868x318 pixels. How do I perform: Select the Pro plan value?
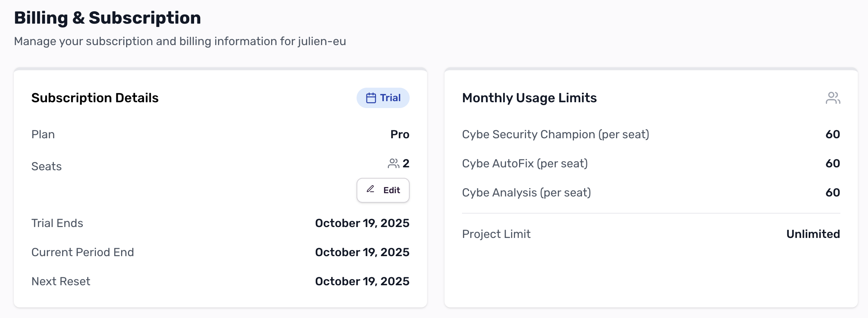point(399,134)
